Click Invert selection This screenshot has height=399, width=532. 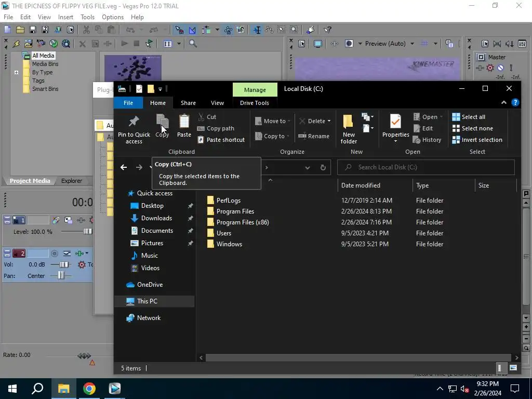pyautogui.click(x=477, y=140)
